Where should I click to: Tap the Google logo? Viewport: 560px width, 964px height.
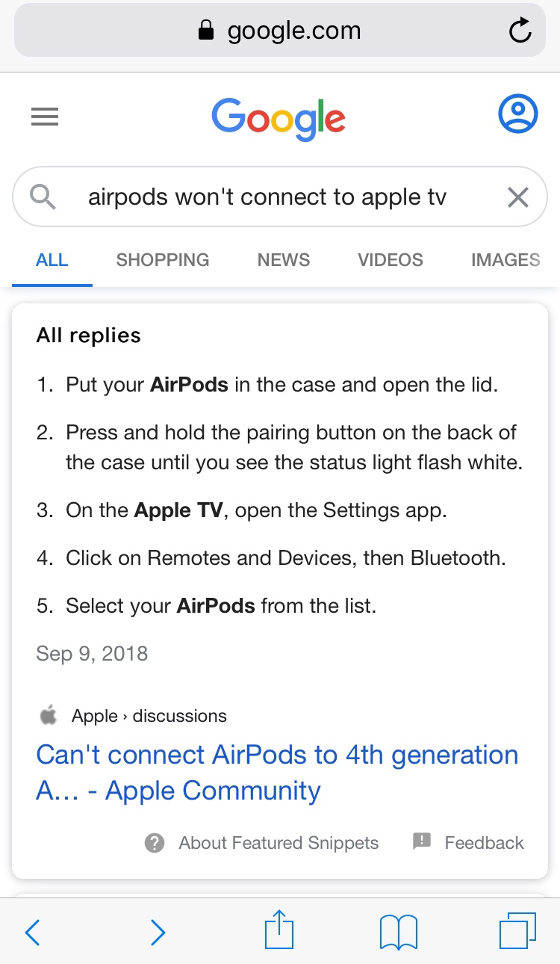click(x=279, y=118)
